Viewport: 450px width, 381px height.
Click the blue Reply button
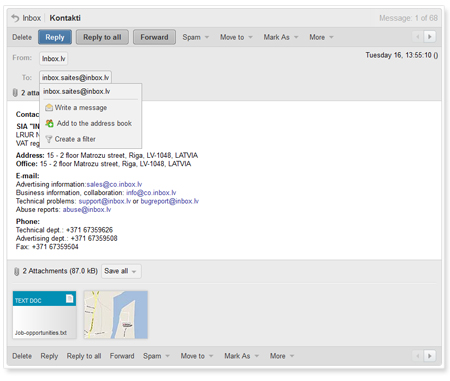point(55,37)
